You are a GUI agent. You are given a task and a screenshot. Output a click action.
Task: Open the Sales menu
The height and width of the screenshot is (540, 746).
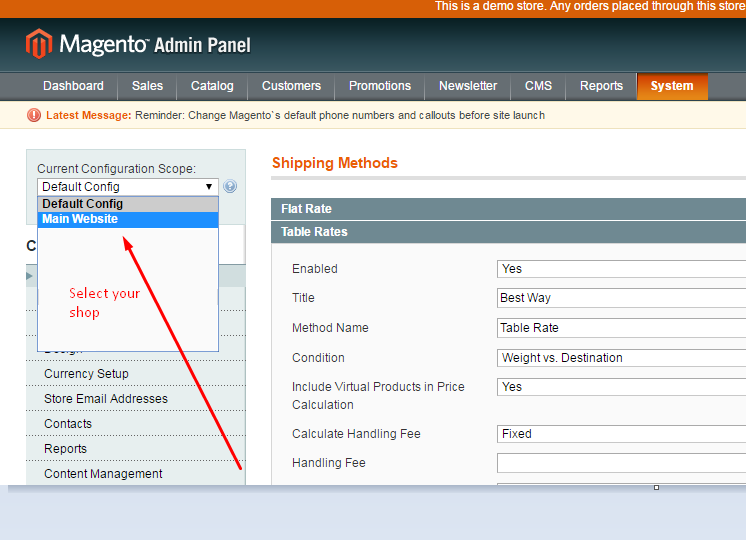(x=147, y=86)
